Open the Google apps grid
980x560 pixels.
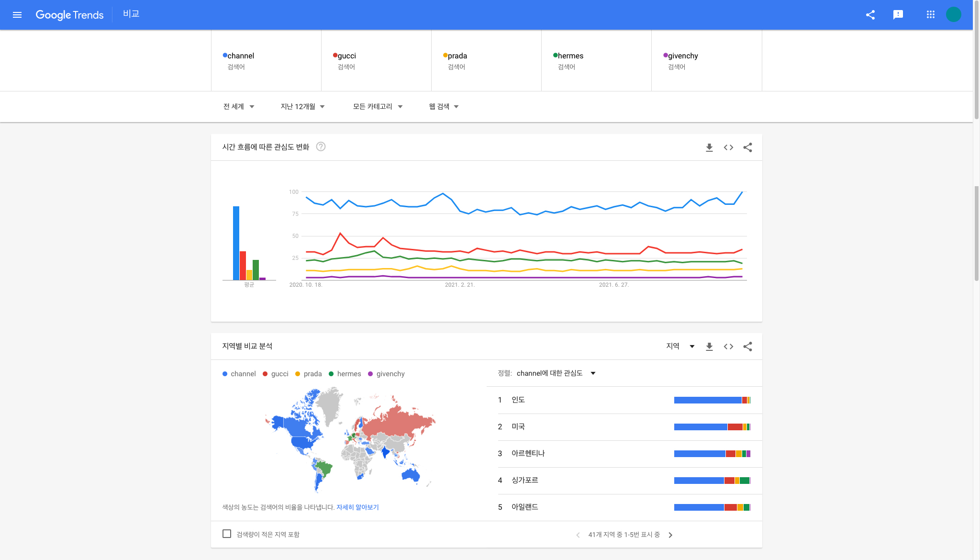coord(931,15)
